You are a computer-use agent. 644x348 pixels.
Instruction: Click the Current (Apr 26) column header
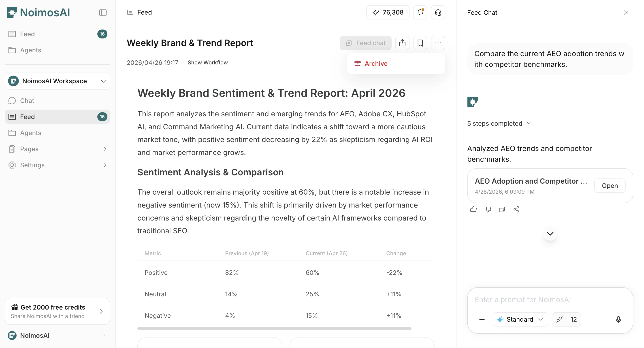[326, 253]
